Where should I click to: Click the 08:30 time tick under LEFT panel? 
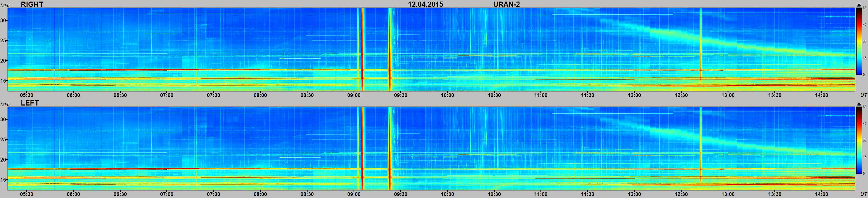307,194
